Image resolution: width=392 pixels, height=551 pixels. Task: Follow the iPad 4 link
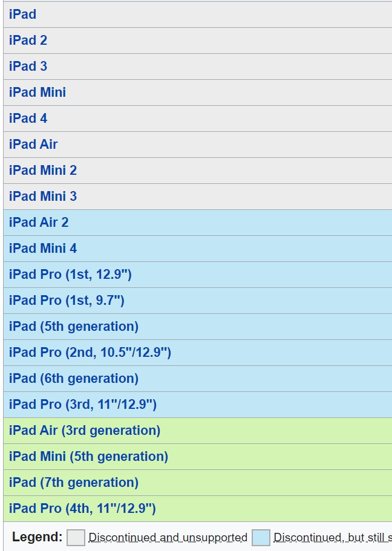(x=28, y=119)
